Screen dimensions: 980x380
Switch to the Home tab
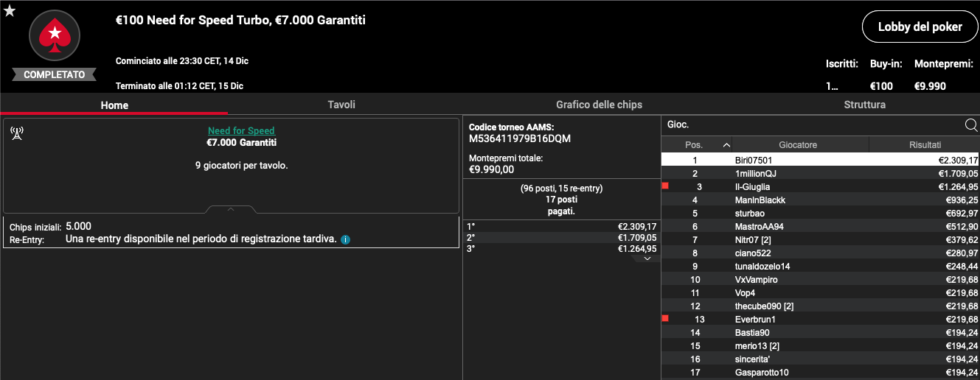(x=114, y=105)
